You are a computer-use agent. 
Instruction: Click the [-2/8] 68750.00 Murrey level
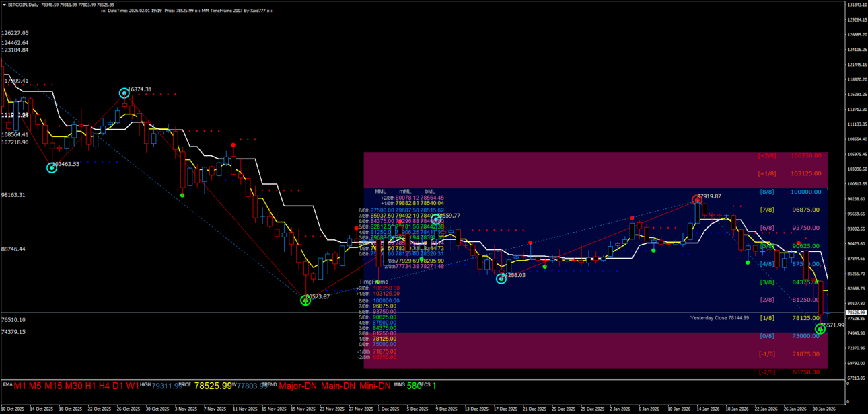point(790,372)
